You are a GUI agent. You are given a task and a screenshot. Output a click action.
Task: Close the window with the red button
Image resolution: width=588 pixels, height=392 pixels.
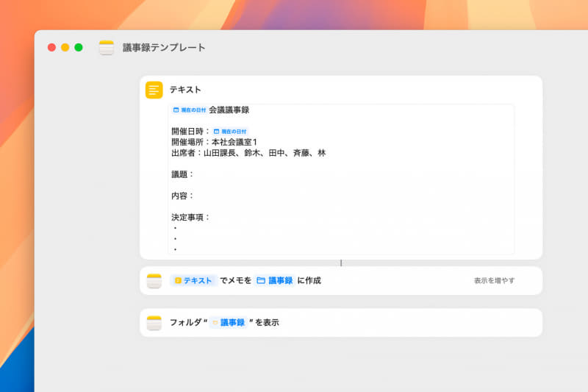coord(51,47)
